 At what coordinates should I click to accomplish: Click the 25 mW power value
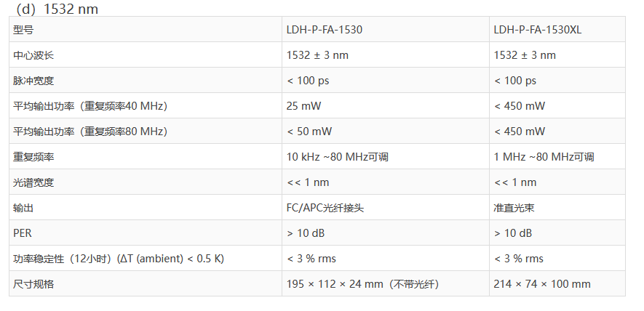pyautogui.click(x=303, y=106)
